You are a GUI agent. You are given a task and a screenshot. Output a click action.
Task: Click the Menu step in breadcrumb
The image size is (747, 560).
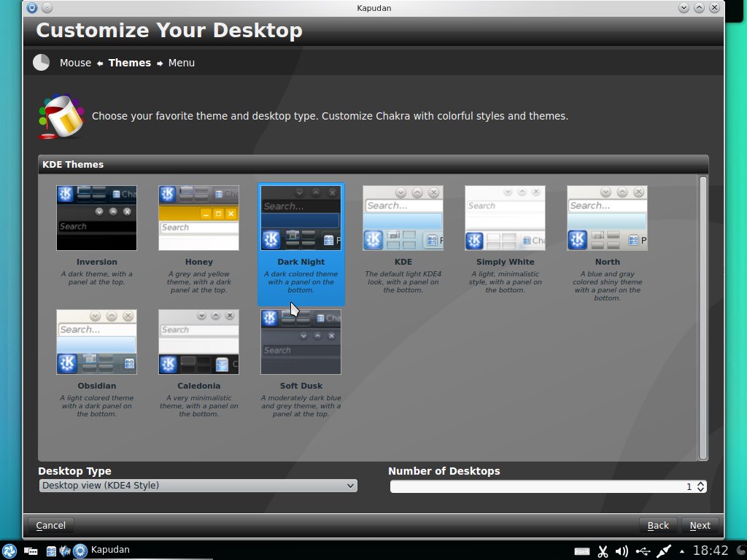click(x=182, y=63)
